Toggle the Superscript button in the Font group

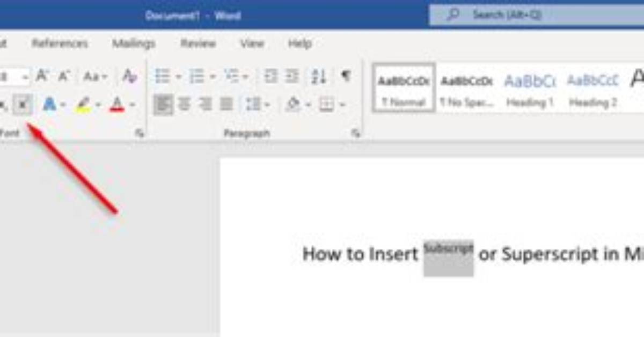click(x=22, y=105)
